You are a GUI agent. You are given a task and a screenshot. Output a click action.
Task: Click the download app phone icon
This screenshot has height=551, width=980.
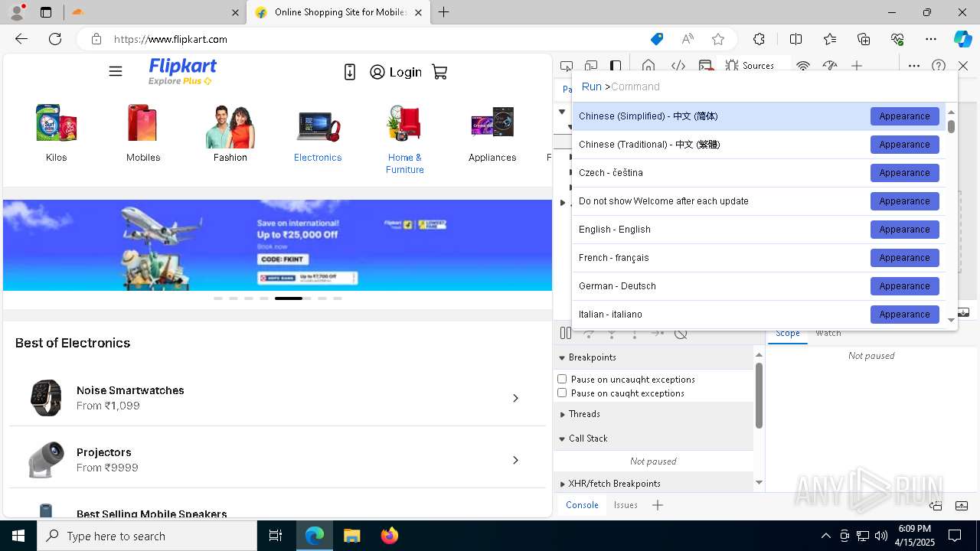point(350,72)
